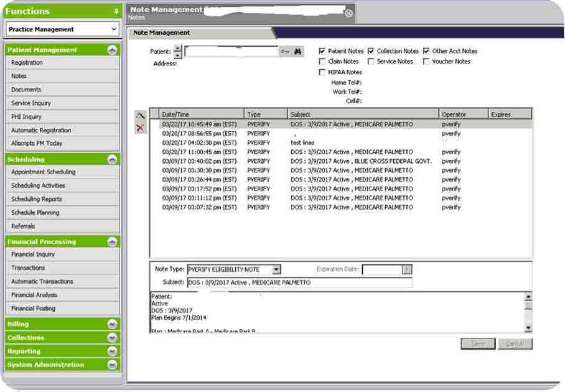Image resolution: width=565 pixels, height=392 pixels.
Task: Select the edit note pencil icon
Action: point(139,116)
